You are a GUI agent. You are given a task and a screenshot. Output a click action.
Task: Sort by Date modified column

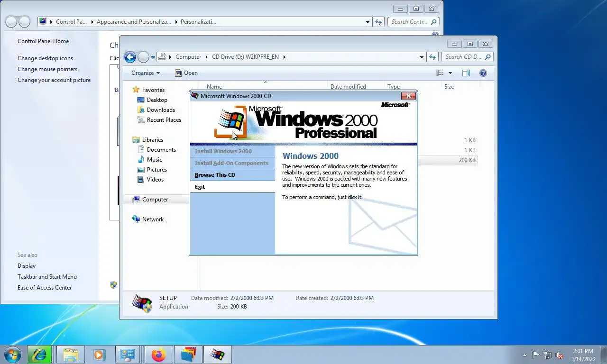point(348,87)
